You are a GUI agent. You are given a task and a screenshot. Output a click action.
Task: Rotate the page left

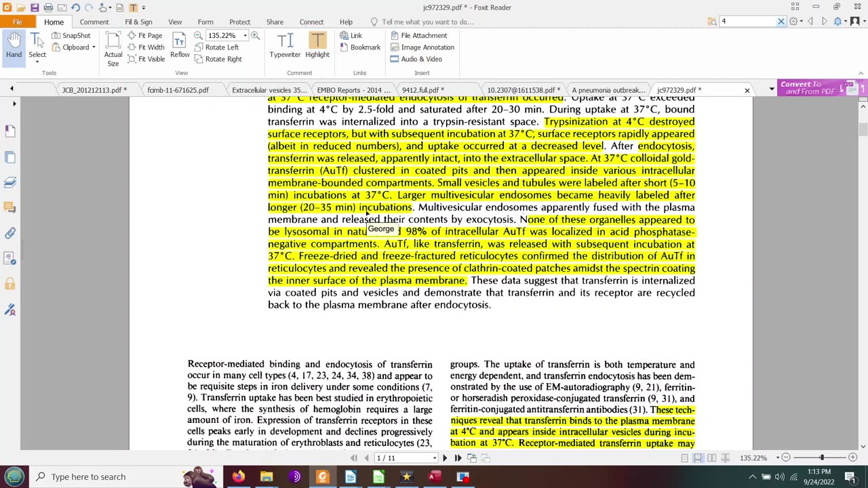[216, 47]
